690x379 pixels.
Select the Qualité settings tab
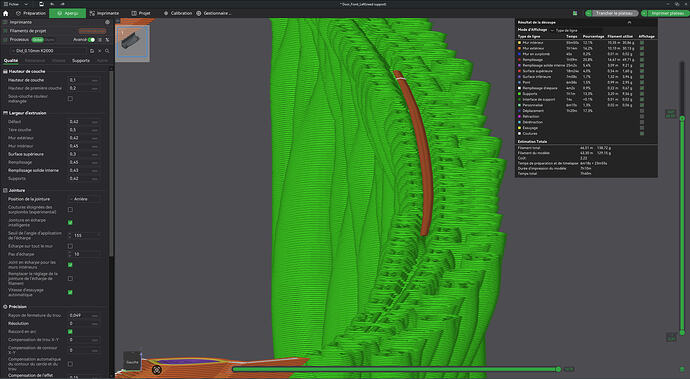coord(11,61)
